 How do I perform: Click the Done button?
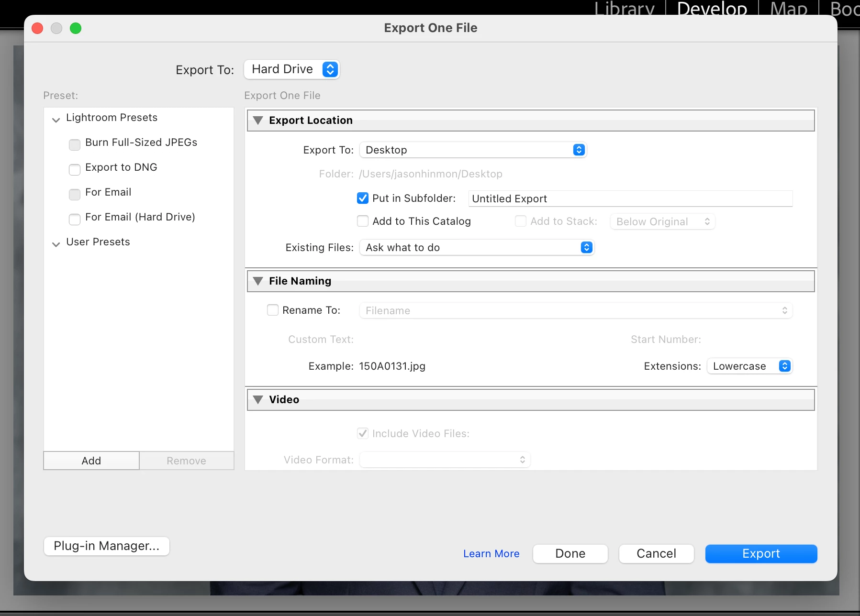pyautogui.click(x=570, y=554)
